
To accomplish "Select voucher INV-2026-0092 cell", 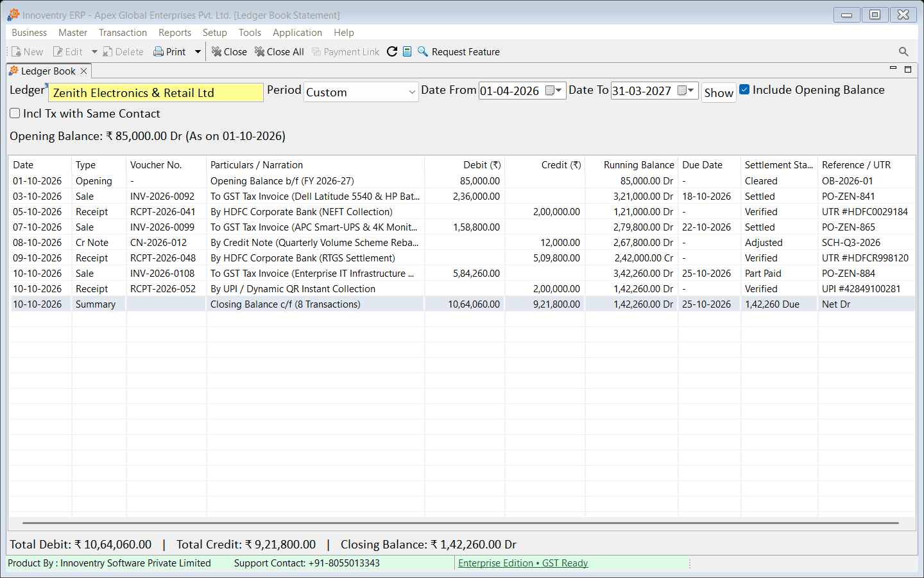I will [166, 197].
